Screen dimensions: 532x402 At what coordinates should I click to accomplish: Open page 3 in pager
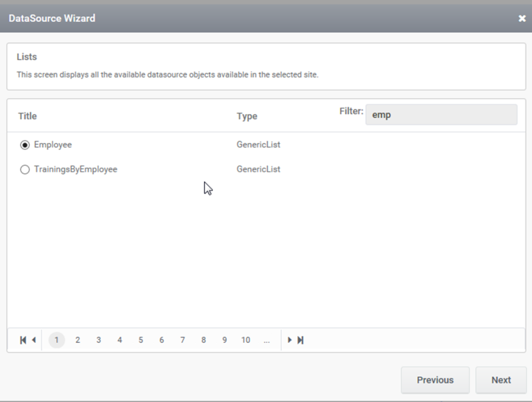(99, 340)
